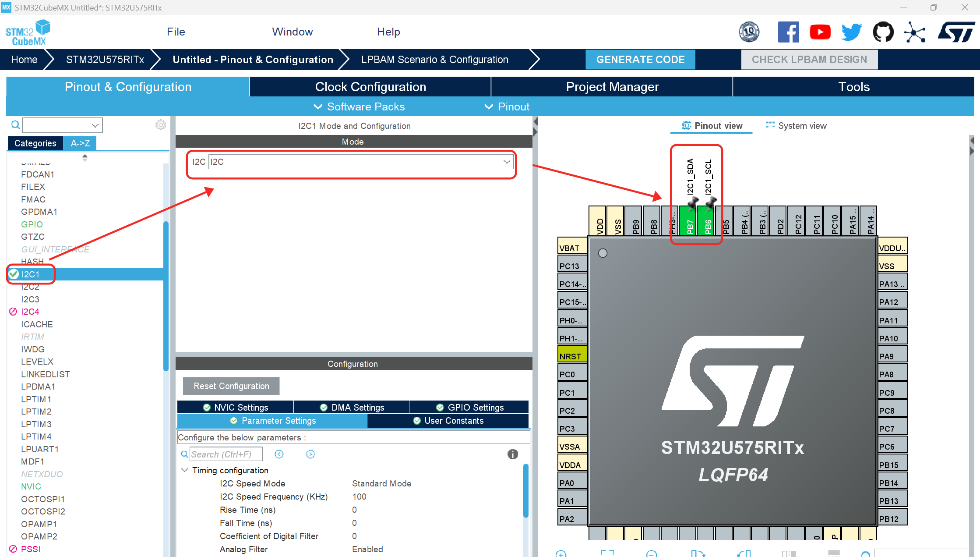Click the peripheral list vertical scrollbar
The width and height of the screenshot is (980, 557).
tap(166, 296)
